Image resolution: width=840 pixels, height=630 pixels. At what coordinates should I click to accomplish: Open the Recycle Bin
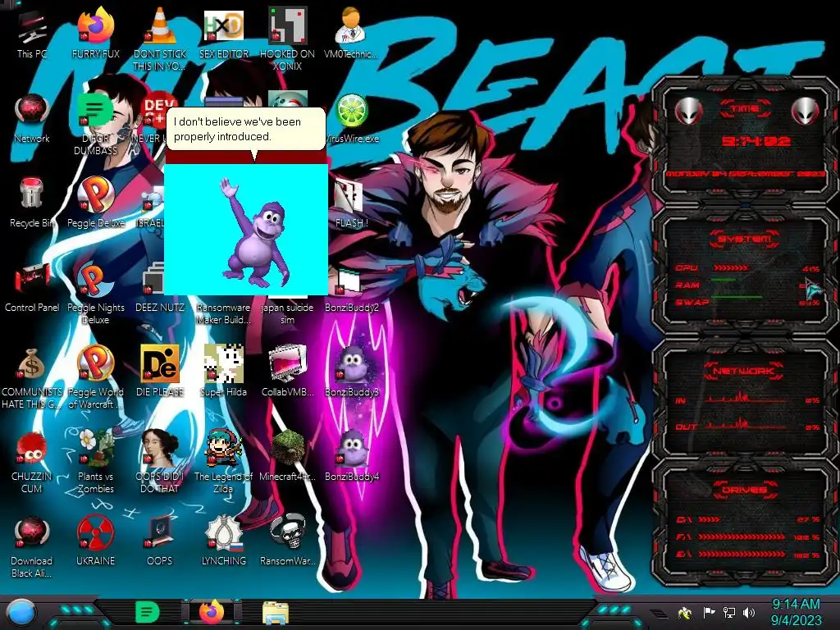tap(32, 203)
